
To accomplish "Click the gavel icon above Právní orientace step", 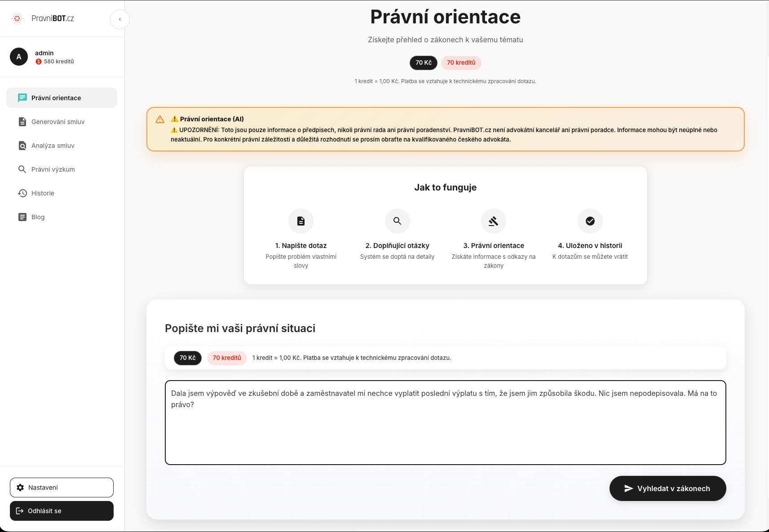I will point(493,221).
